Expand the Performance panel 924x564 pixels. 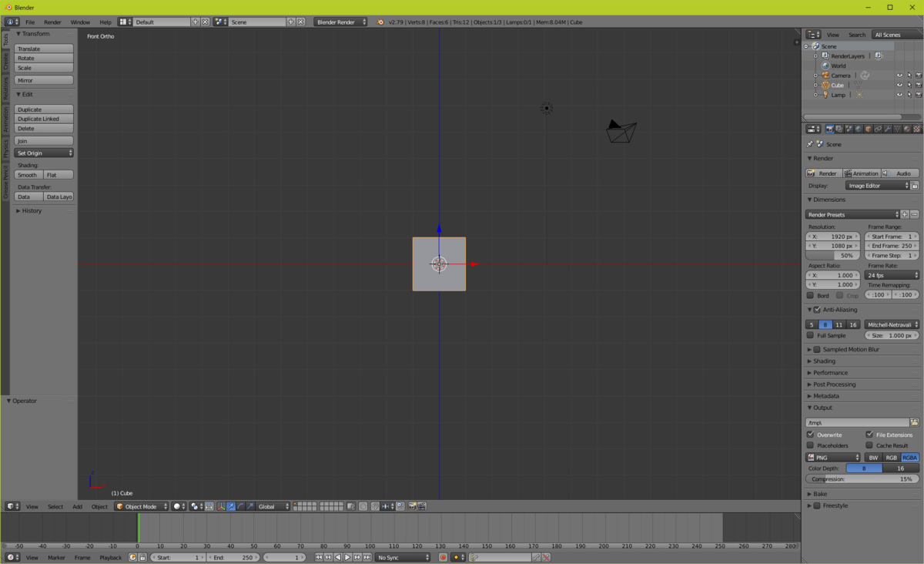pos(830,372)
